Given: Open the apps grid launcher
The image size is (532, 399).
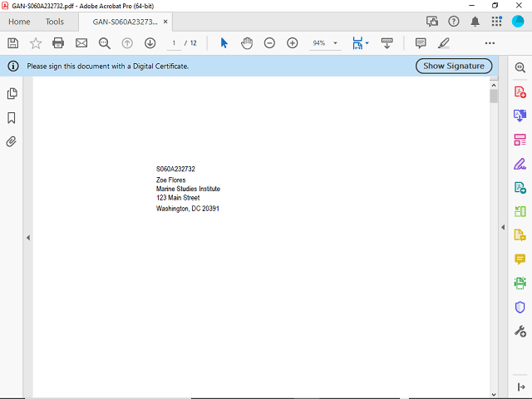Looking at the screenshot, I should coord(497,22).
